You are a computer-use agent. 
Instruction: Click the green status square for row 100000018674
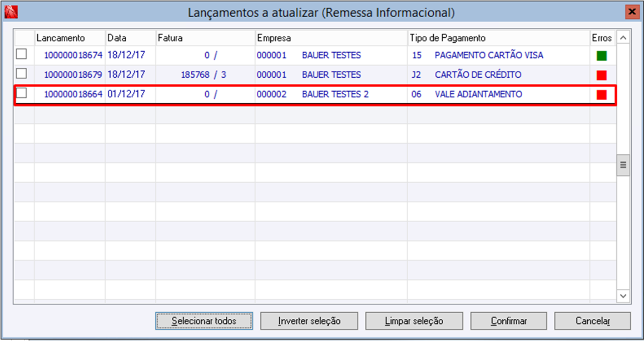tap(602, 56)
